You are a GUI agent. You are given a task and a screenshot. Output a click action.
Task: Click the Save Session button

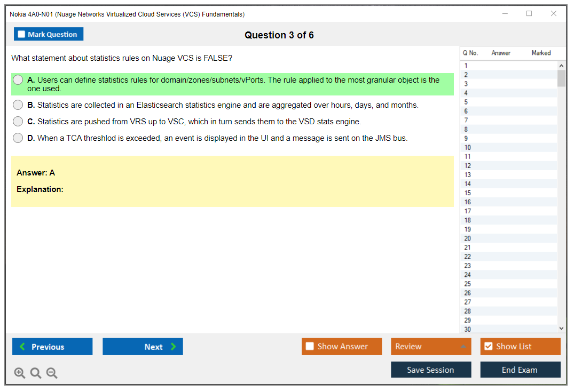coord(430,370)
